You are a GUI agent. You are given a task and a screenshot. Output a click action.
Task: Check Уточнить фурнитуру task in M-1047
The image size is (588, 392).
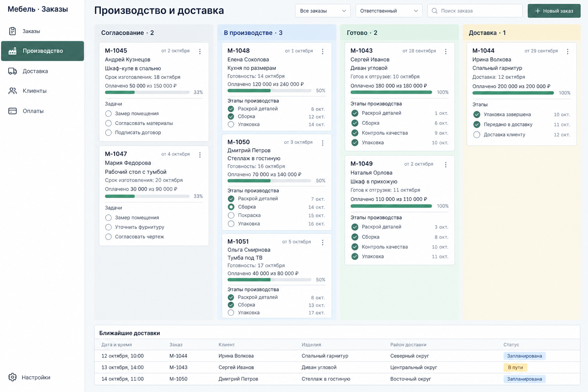click(x=108, y=227)
